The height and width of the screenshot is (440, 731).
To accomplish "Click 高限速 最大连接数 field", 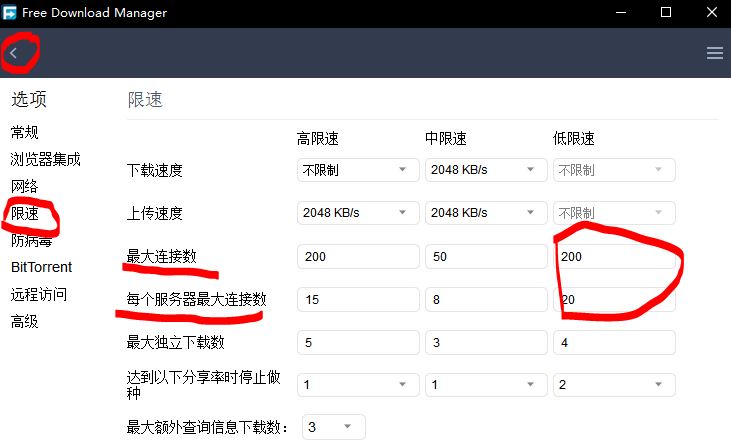I will [358, 256].
